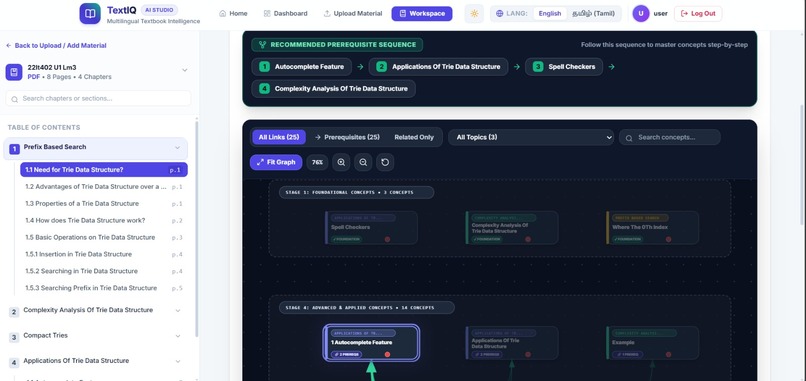Open section 1.5.2 Searching in Trie

(104, 271)
